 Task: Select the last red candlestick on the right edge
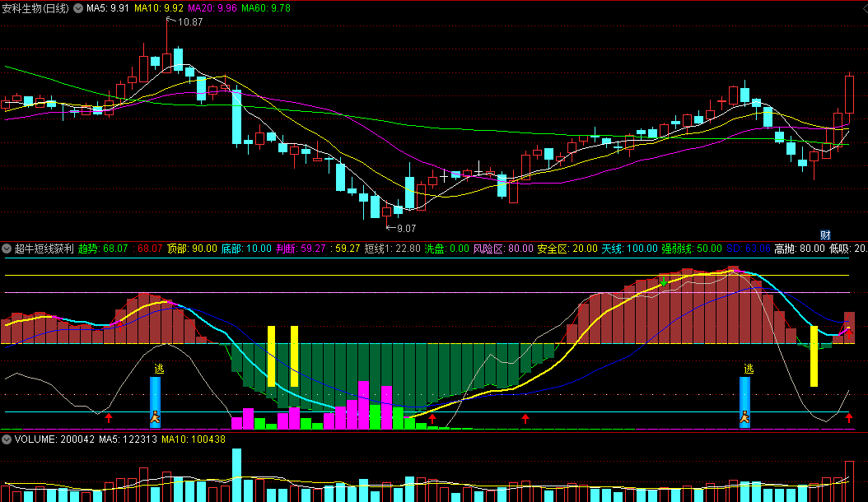(849, 94)
